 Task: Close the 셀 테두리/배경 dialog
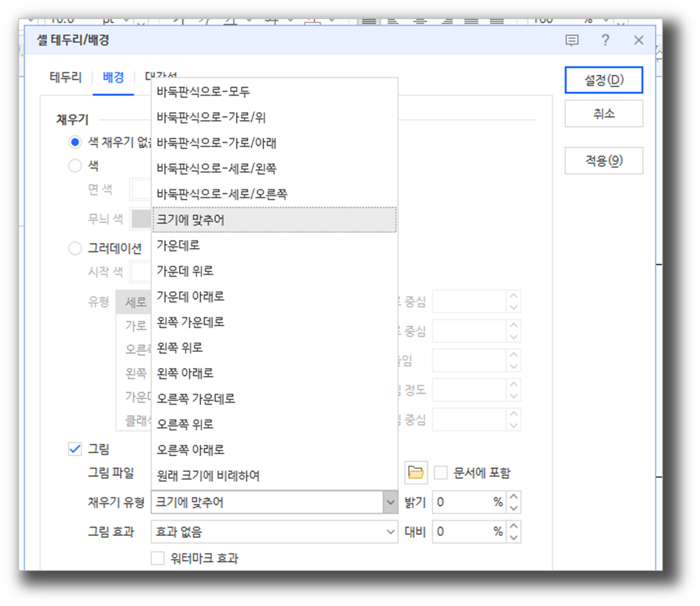point(639,40)
